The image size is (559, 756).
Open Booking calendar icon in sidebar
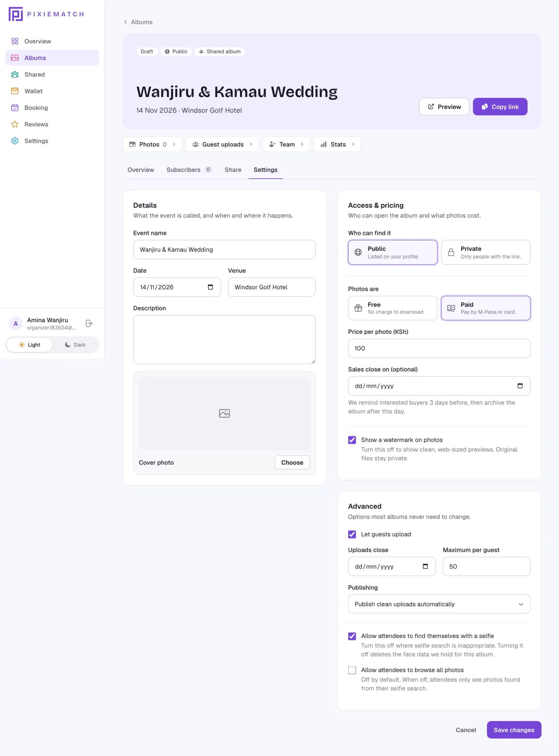(x=15, y=108)
